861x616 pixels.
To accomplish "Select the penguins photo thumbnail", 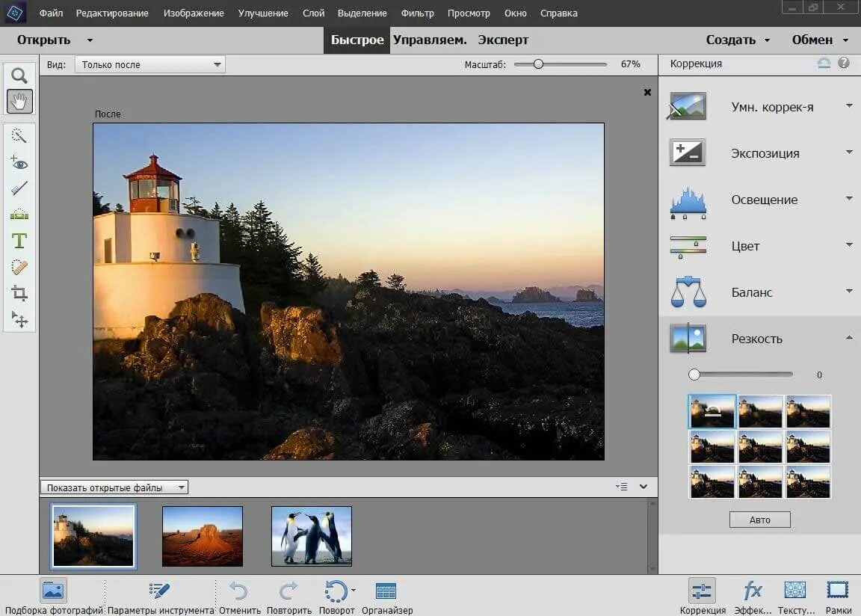I will point(311,535).
